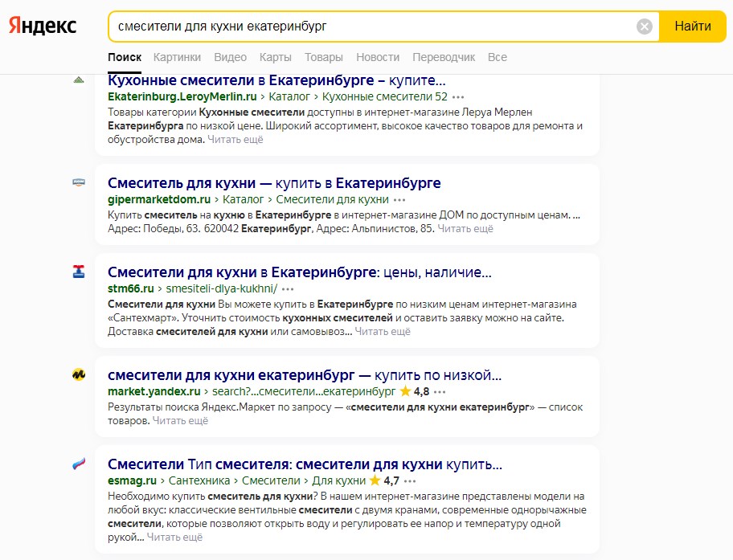Open 'Смесители Тип смесителя' esmag result

305,464
